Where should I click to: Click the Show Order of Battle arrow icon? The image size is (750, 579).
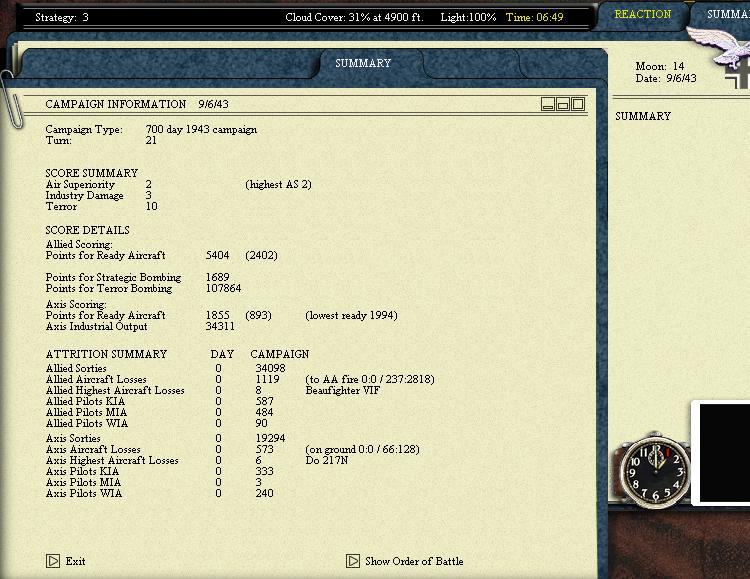pos(353,561)
